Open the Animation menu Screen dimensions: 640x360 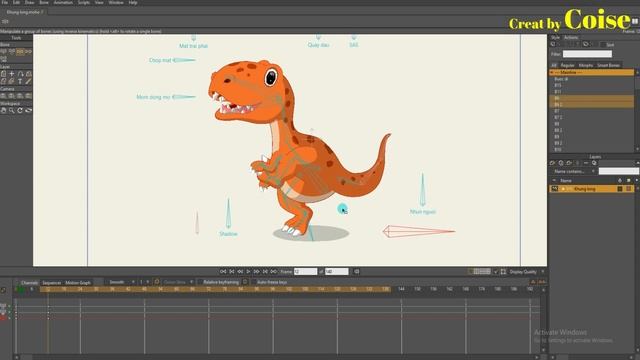(63, 2)
